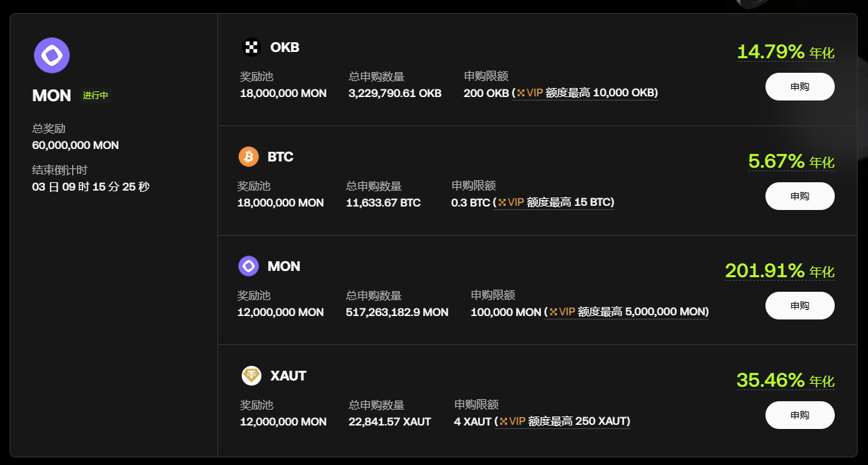Click the 申购 button in the OKB row
Image resolution: width=868 pixels, height=465 pixels.
point(799,86)
